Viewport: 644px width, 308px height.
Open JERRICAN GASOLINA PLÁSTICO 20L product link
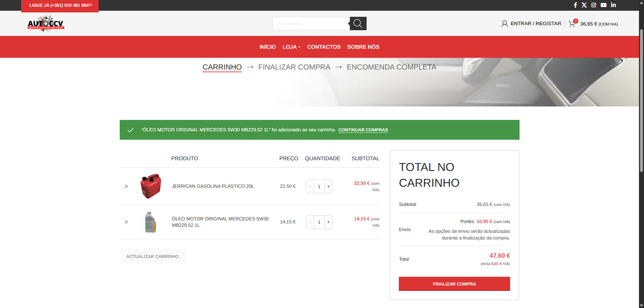tap(213, 186)
